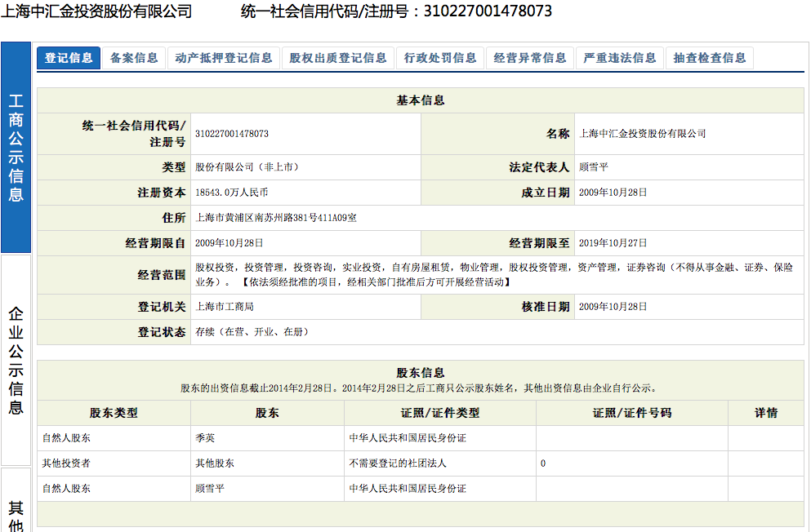The width and height of the screenshot is (811, 532).
Task: Click 顾雪平 in the shareholder list
Action: [x=210, y=489]
